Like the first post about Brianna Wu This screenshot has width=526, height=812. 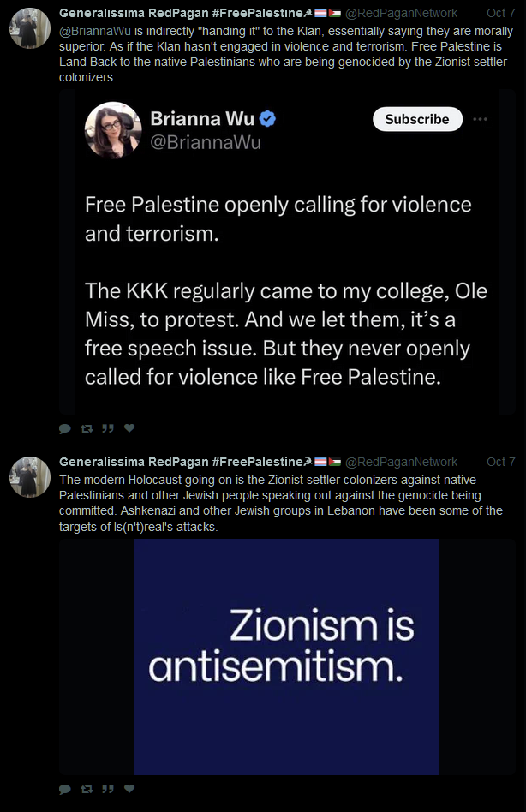tap(129, 428)
